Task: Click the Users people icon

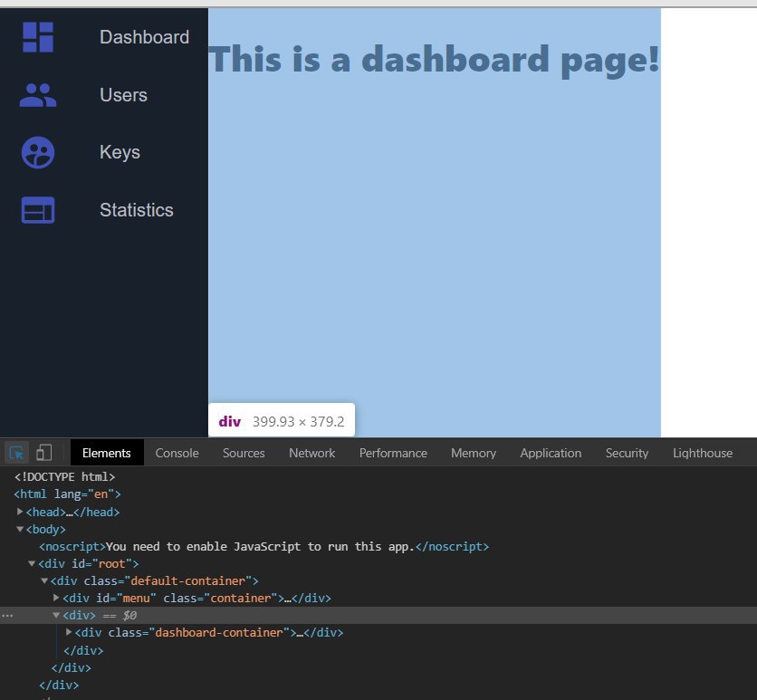Action: pos(38,95)
